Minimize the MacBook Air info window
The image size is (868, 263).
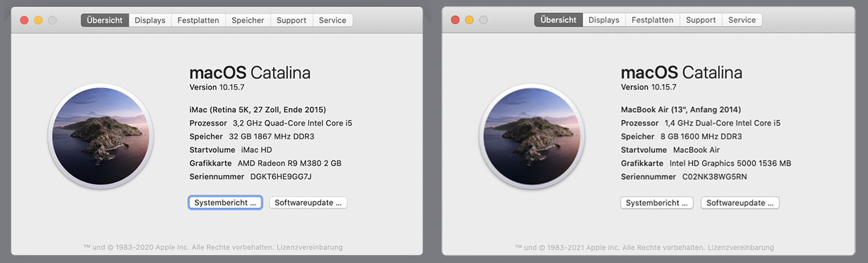point(469,20)
